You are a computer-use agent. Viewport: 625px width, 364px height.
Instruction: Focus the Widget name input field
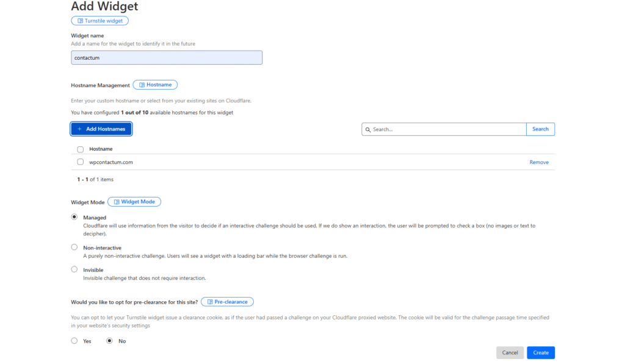click(167, 57)
